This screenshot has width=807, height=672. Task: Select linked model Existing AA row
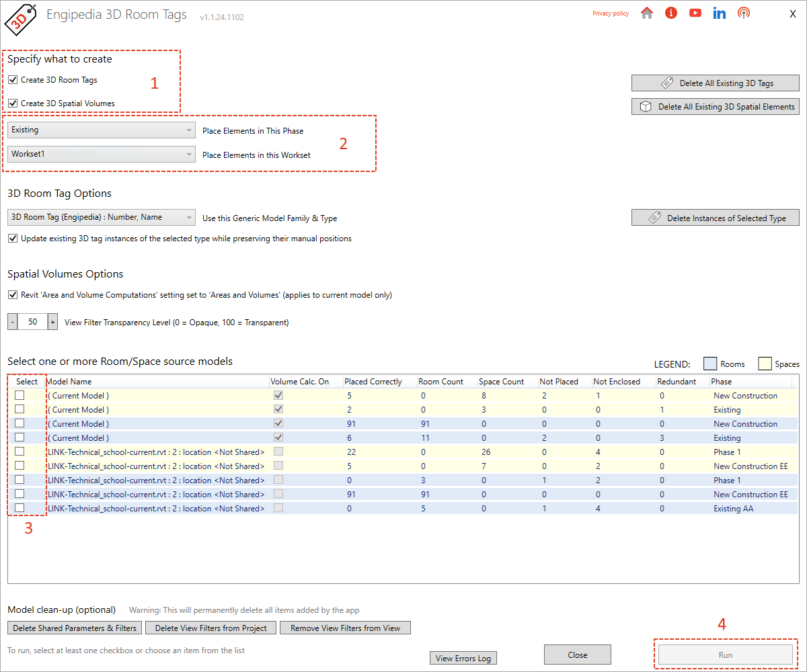click(20, 508)
